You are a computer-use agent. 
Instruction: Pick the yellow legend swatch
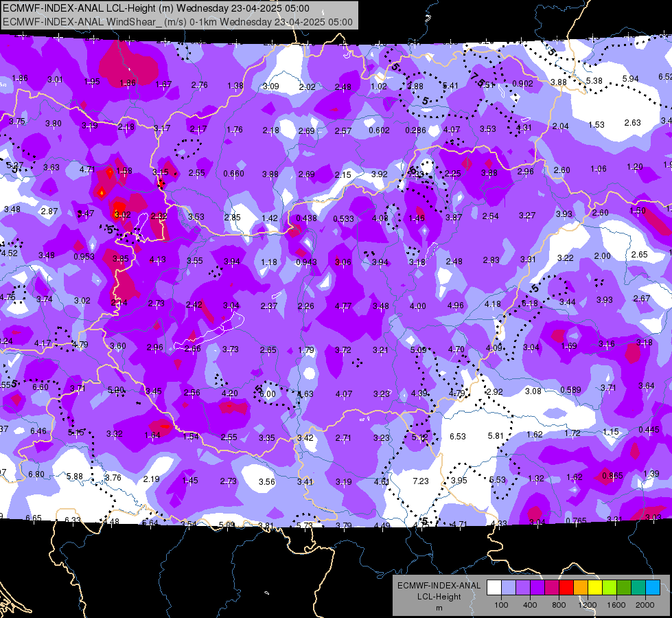pyautogui.click(x=595, y=587)
